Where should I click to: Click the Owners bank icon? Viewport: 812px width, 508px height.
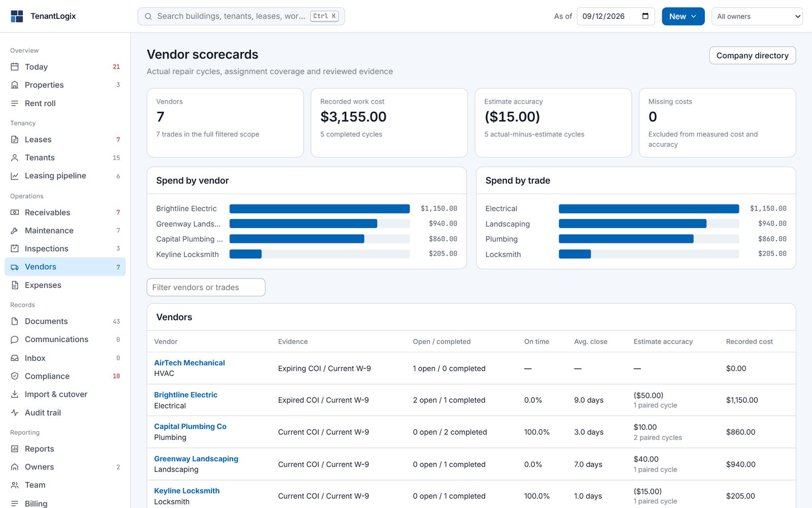(x=15, y=467)
